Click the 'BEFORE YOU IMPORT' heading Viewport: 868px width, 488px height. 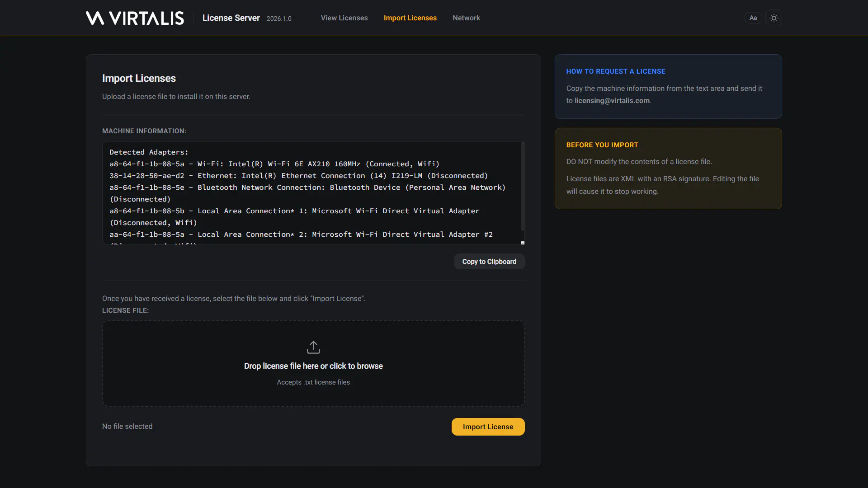[602, 145]
